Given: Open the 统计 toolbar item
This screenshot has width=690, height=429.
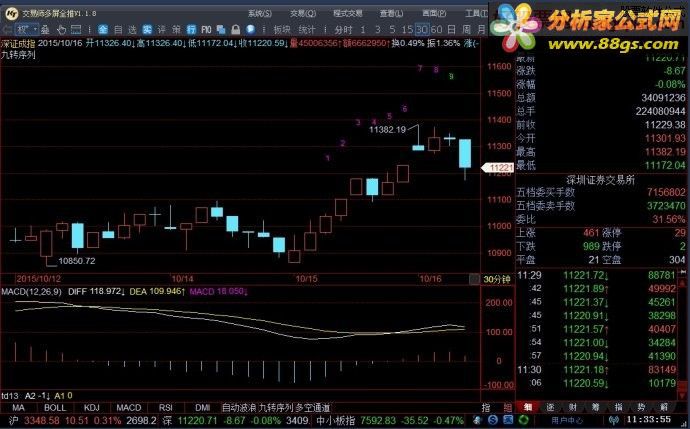Looking at the screenshot, I should point(307,29).
